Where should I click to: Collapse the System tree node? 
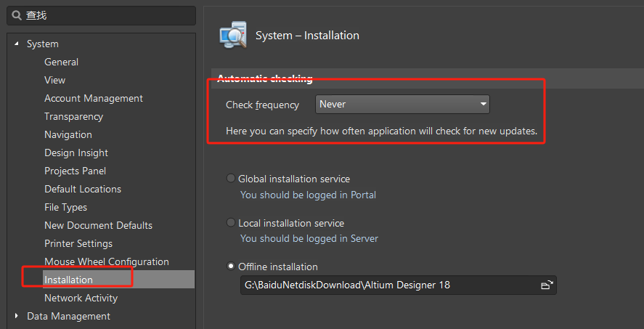click(17, 44)
